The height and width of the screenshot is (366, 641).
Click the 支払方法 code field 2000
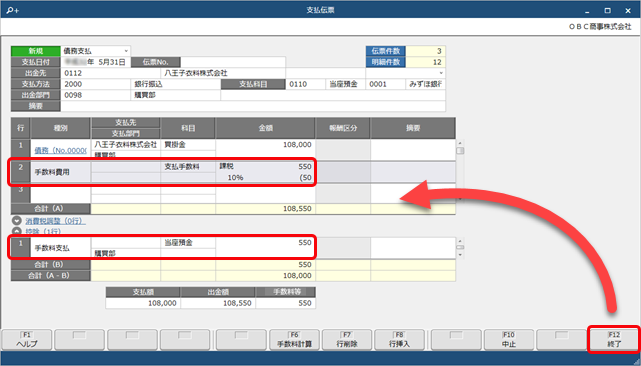pos(96,84)
